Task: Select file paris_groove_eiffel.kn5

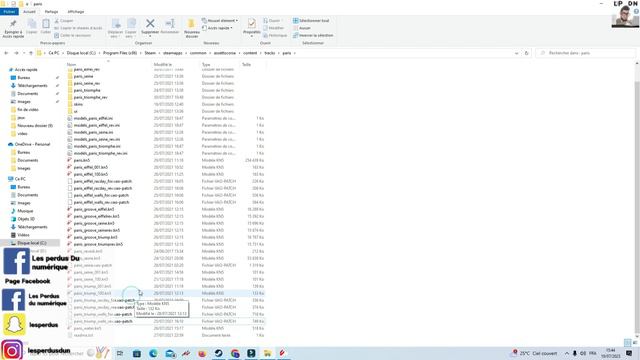Action: [94, 209]
